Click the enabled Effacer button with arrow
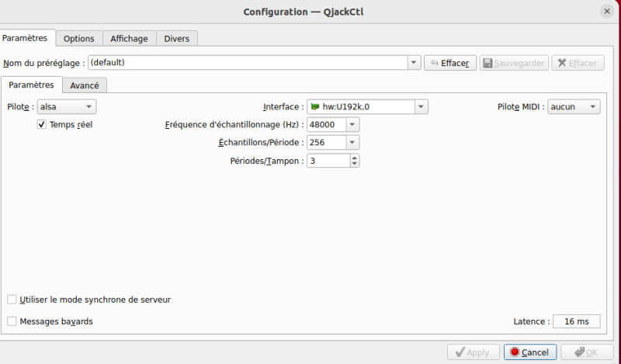 (450, 63)
